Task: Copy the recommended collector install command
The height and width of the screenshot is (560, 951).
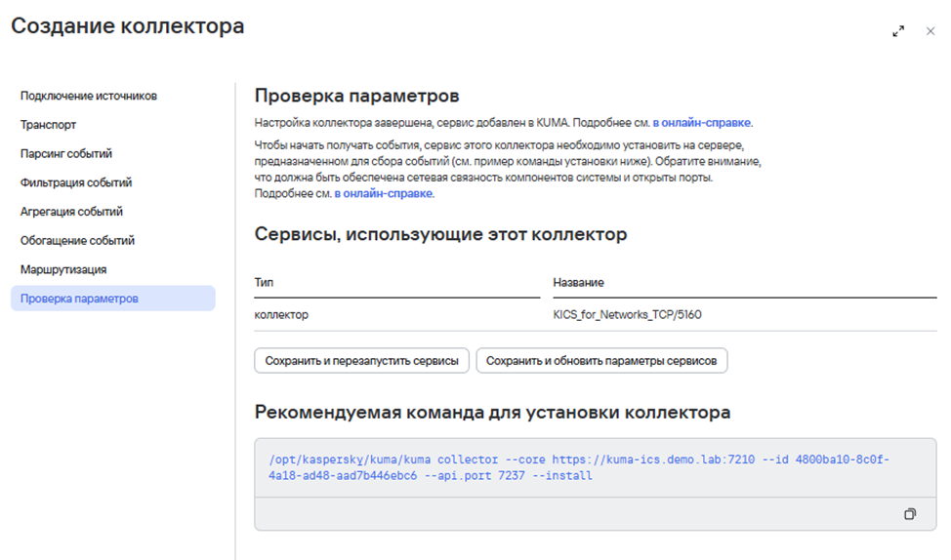Action: pyautogui.click(x=910, y=514)
